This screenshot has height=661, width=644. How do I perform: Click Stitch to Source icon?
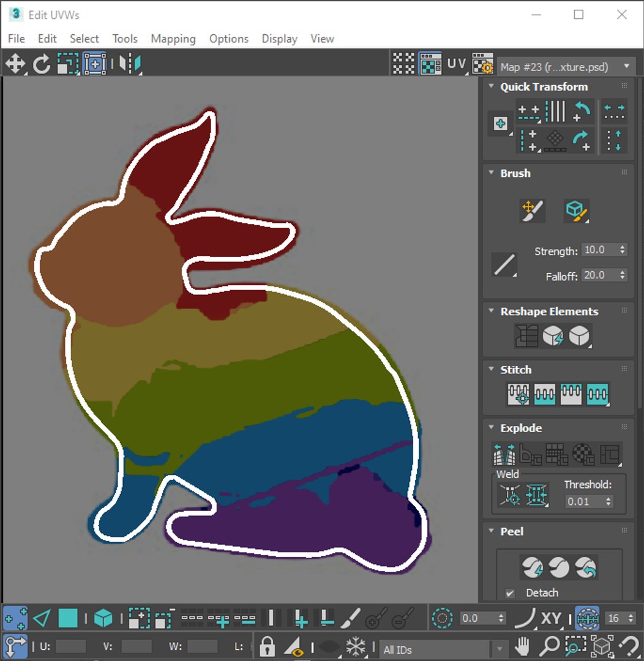pyautogui.click(x=571, y=394)
